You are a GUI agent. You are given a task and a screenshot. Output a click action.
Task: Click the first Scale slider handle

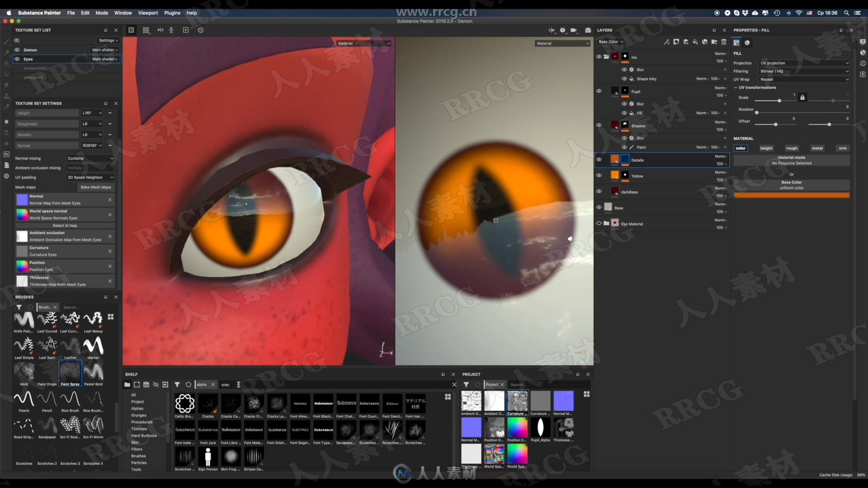(779, 100)
